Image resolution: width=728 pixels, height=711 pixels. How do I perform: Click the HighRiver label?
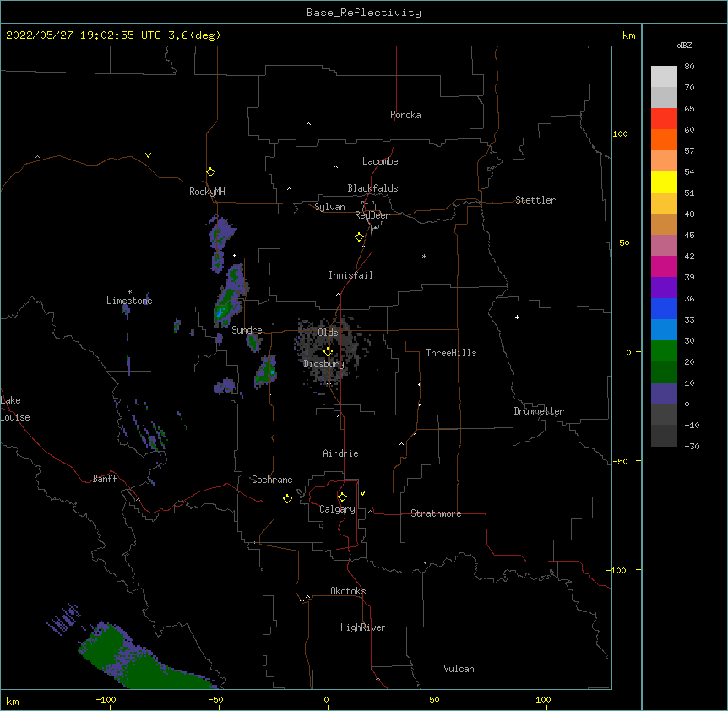pos(363,627)
